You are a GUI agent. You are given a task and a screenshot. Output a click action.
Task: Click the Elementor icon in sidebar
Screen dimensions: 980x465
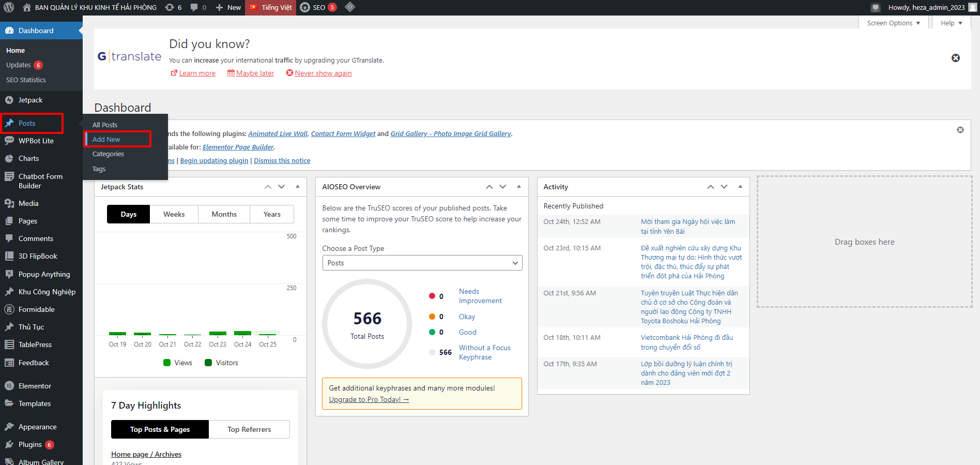[x=9, y=386]
